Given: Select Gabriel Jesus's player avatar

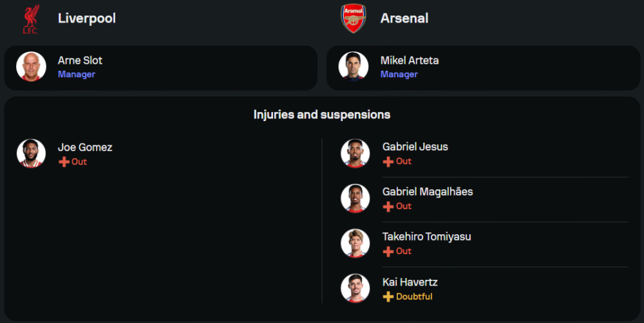Looking at the screenshot, I should click(x=355, y=154).
